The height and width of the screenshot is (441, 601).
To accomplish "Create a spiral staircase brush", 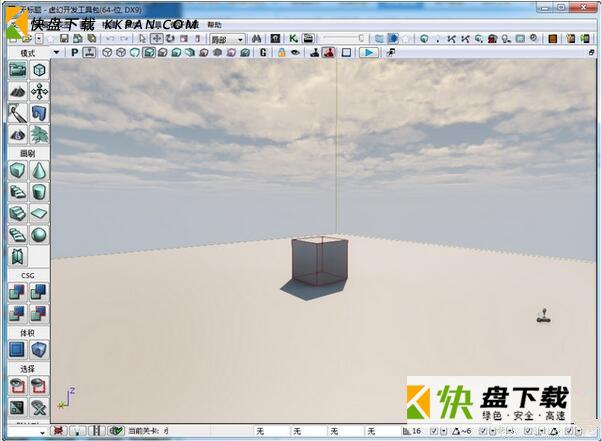I will [x=18, y=235].
